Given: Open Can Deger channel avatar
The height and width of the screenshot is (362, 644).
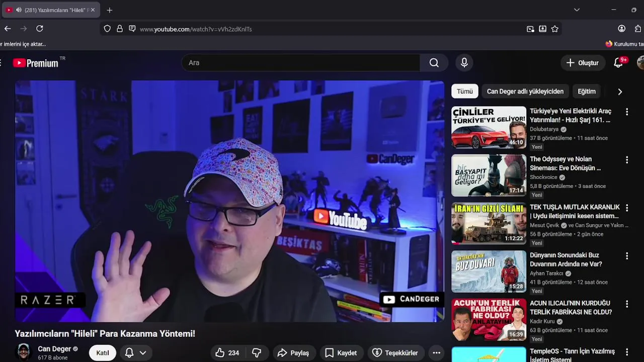Looking at the screenshot, I should click(24, 352).
